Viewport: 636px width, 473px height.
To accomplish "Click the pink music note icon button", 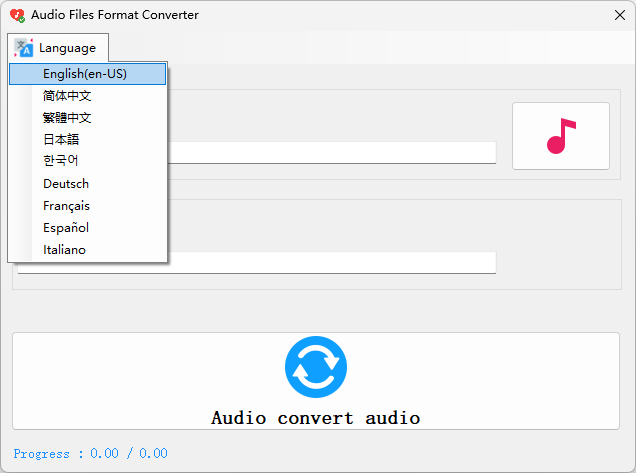I will point(561,136).
